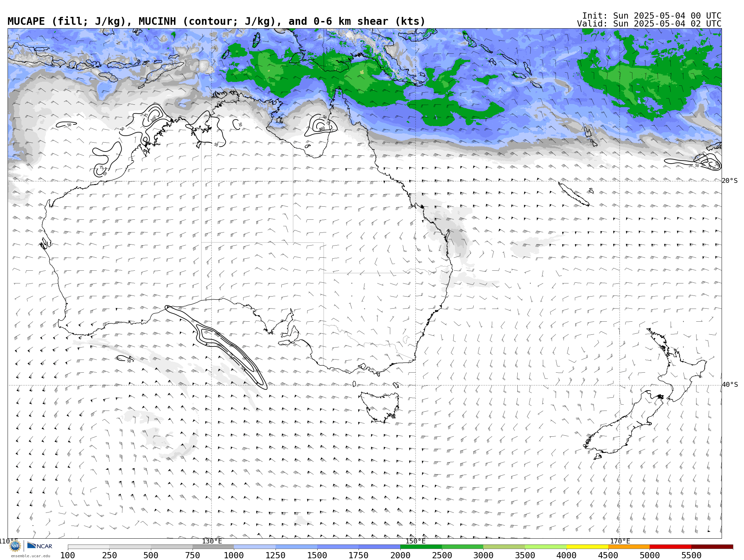Select the 1500-1750 blue colorbar swatch
744x560 pixels.
pos(338,547)
